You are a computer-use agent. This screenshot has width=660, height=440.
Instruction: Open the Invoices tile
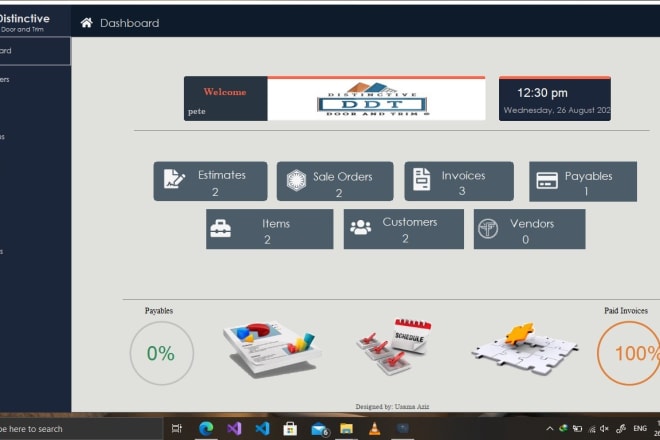click(459, 181)
